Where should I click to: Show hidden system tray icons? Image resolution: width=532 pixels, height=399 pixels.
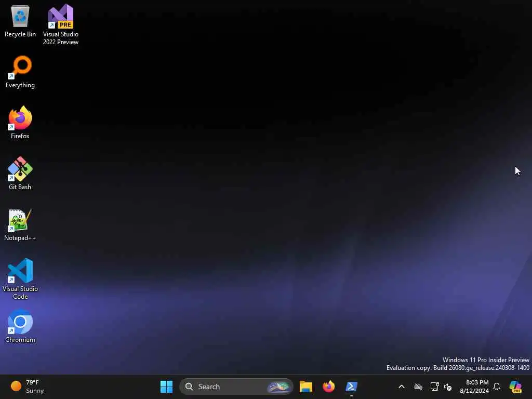[402, 387]
